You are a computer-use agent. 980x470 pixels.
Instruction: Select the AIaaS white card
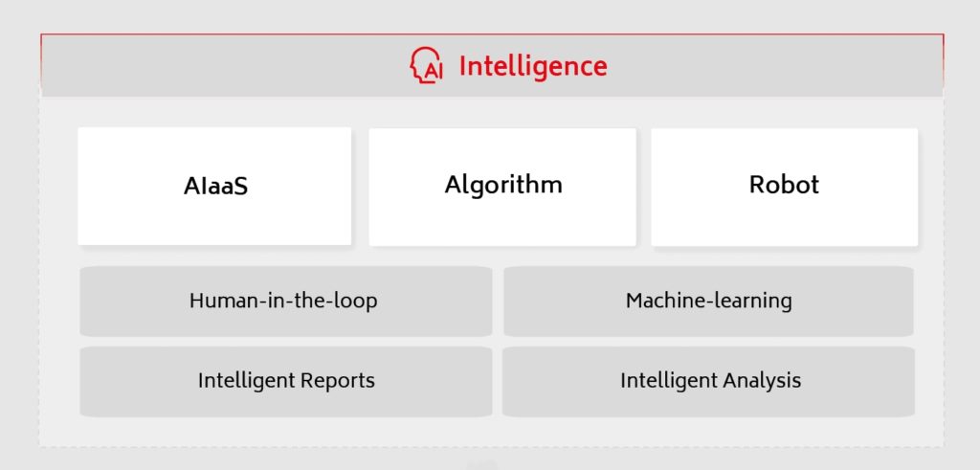coord(214,187)
